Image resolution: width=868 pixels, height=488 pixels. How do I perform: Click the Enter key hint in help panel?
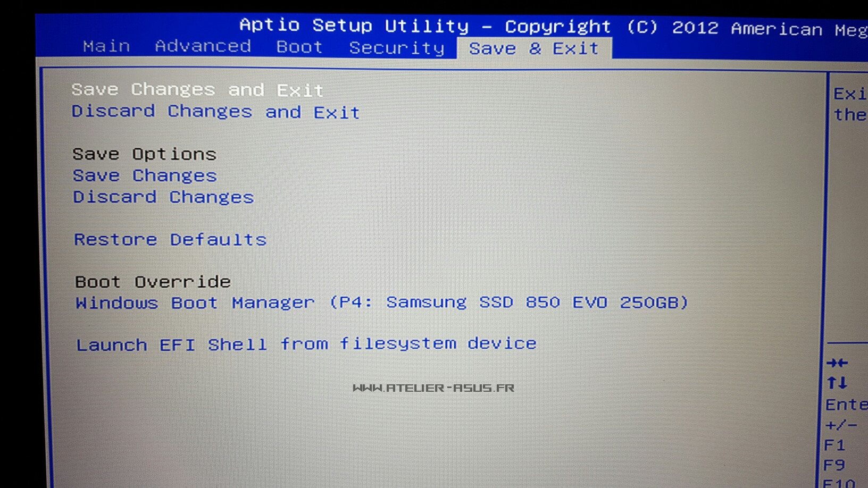click(846, 405)
